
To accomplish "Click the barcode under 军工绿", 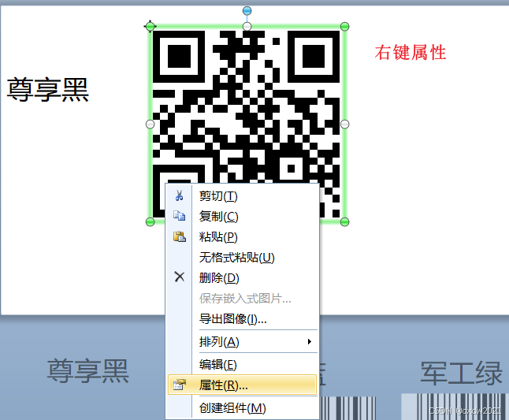I will pos(455,407).
